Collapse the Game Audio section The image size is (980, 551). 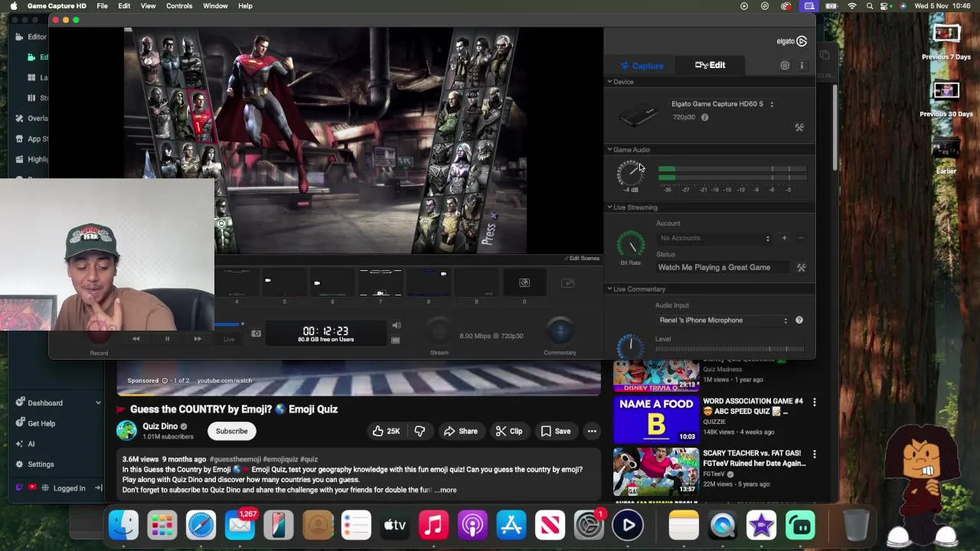coord(610,150)
